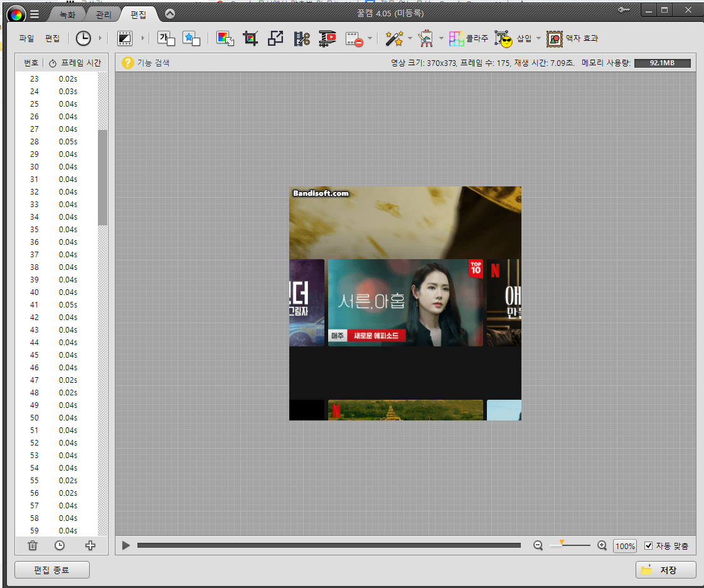704x588 pixels.
Task: Click the 프레임 시간 column header
Action: tap(75, 63)
